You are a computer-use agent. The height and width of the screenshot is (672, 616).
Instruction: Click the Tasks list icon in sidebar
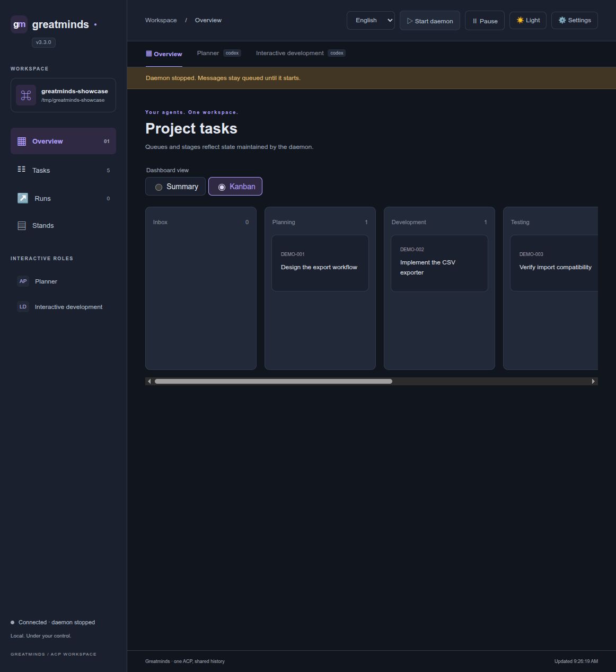pyautogui.click(x=22, y=170)
